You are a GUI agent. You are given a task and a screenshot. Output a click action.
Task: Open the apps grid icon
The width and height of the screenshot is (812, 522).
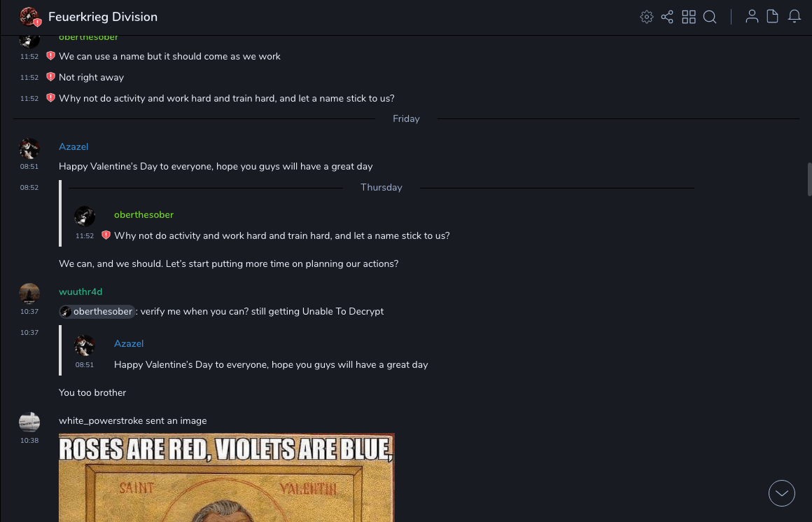point(689,17)
